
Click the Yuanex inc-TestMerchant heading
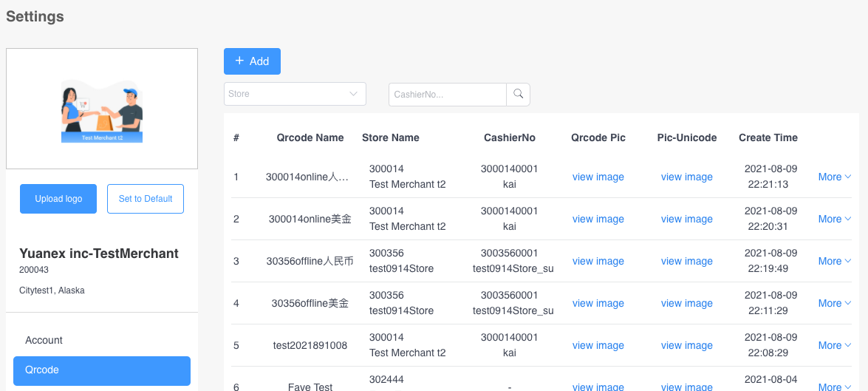point(99,254)
